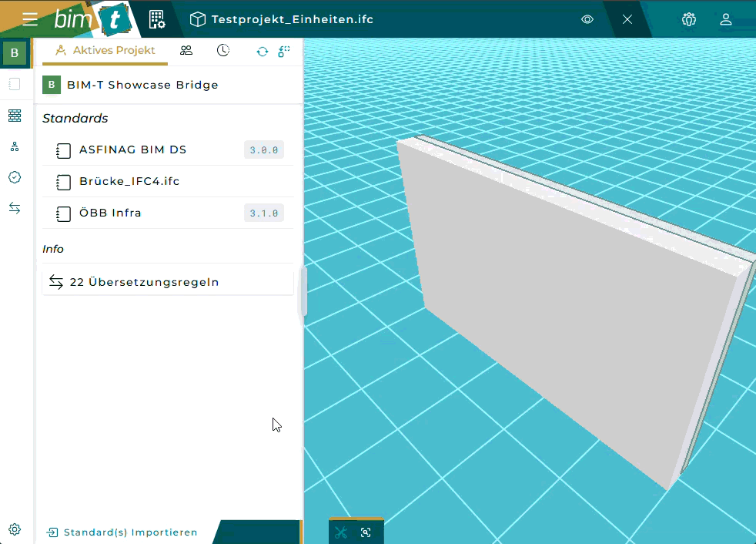Click the Testprojekt_Einheiten.ifc file title
The height and width of the screenshot is (544, 756).
[293, 19]
